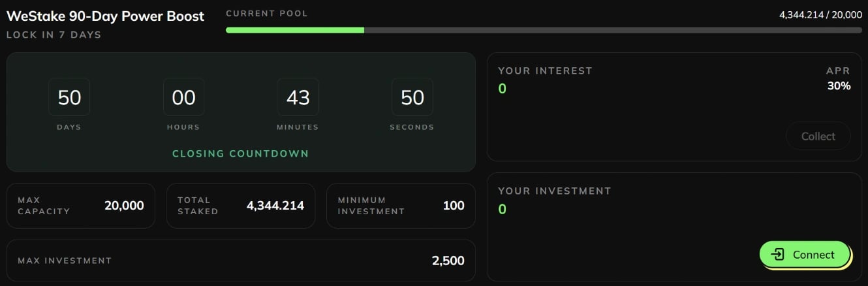This screenshot has height=286, width=868.
Task: Click the Days countdown box showing 50
Action: pos(69,97)
